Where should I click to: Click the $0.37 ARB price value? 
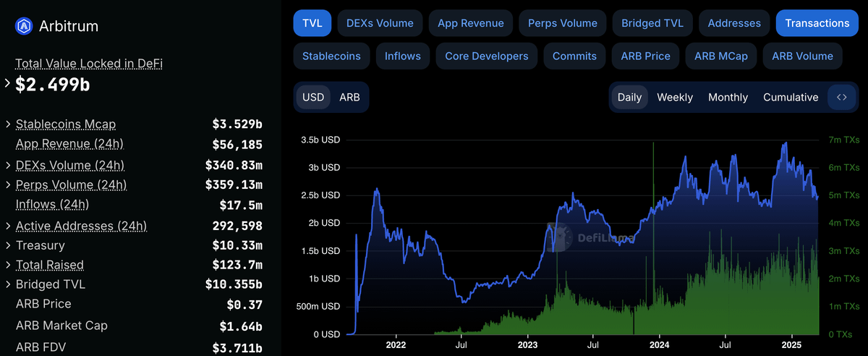coord(244,305)
